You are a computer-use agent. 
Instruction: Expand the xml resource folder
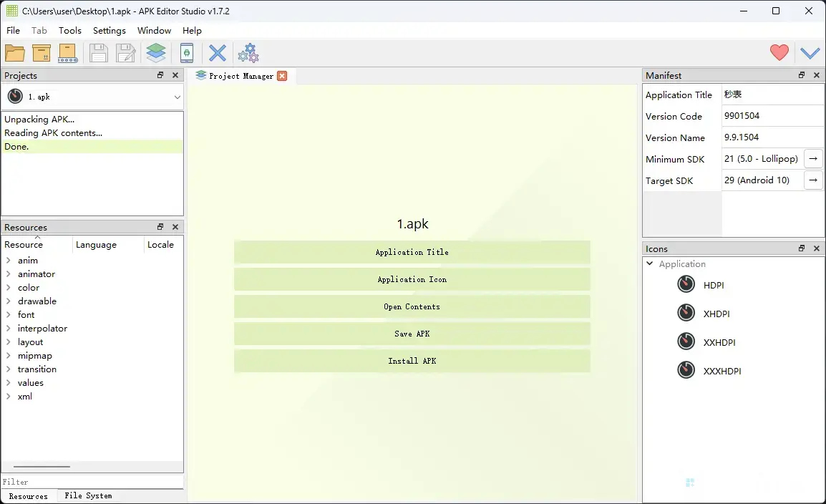pos(9,397)
